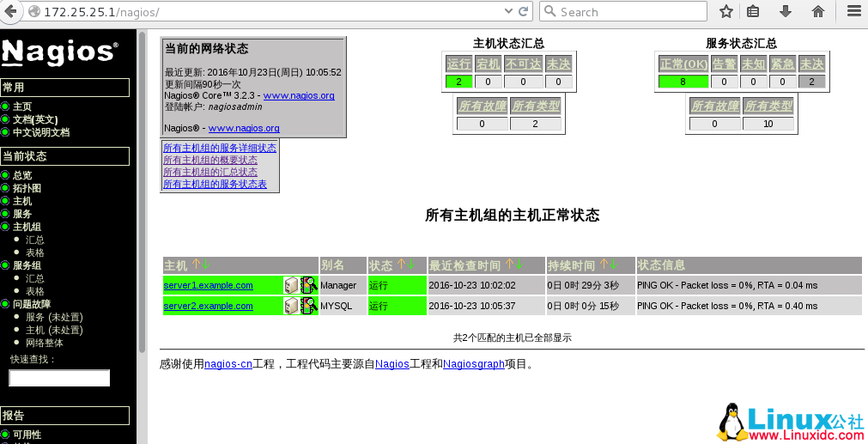Screen dimensions: 868x444
Task: Open 拓扑图 in the sidebar
Action: [x=27, y=188]
